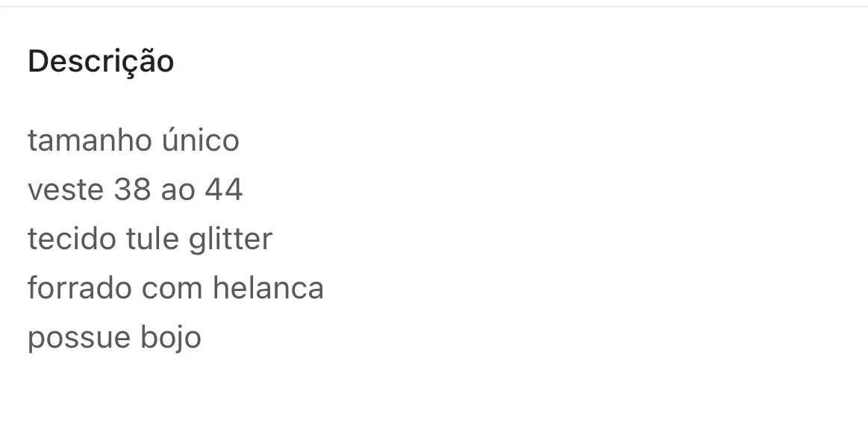Select the number 38 in size line
This screenshot has height=432, width=868.
click(132, 190)
